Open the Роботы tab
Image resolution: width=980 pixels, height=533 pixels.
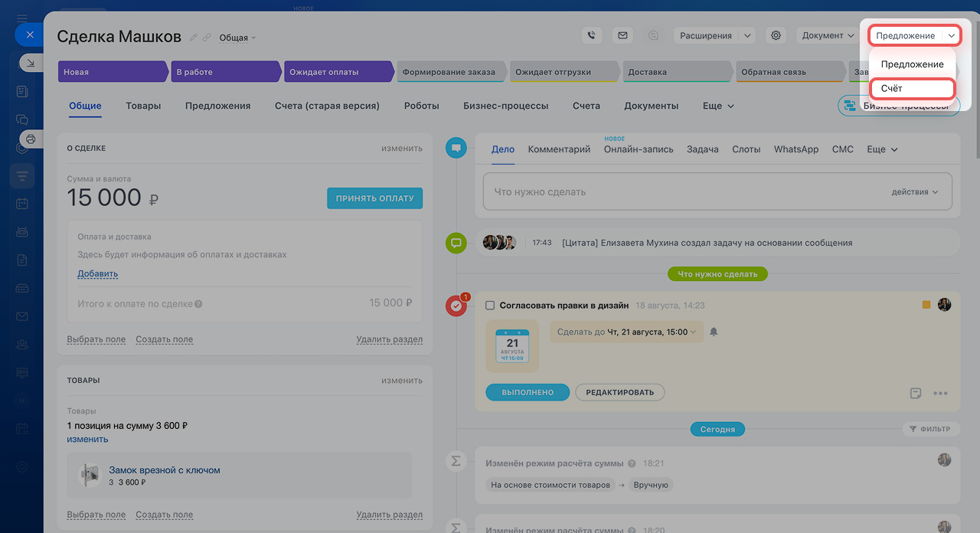point(421,106)
